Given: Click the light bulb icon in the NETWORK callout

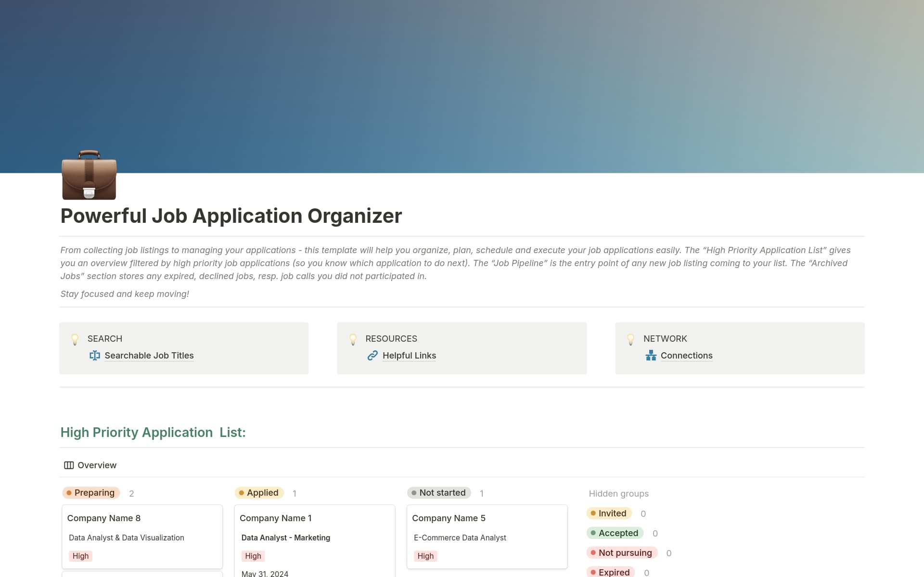Looking at the screenshot, I should [631, 339].
